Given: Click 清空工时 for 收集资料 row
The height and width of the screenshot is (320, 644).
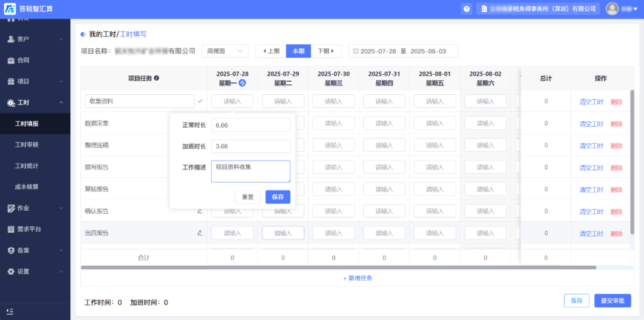Looking at the screenshot, I should [592, 101].
